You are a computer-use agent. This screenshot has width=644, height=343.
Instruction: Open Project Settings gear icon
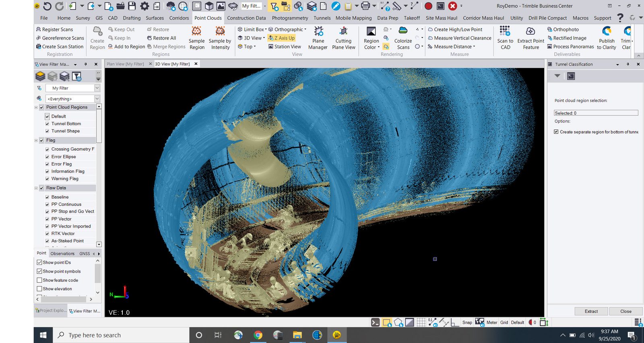144,6
